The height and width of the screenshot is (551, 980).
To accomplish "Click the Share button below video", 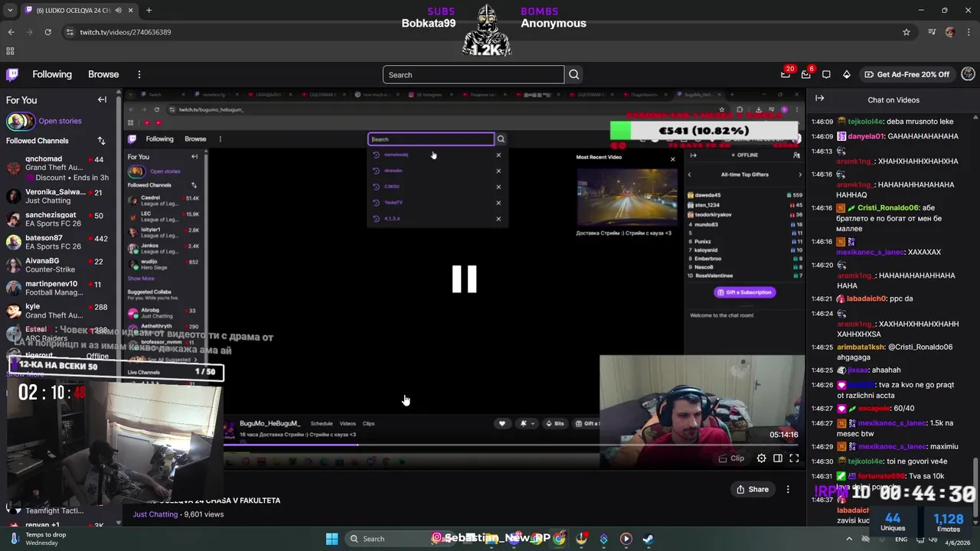I will click(753, 489).
